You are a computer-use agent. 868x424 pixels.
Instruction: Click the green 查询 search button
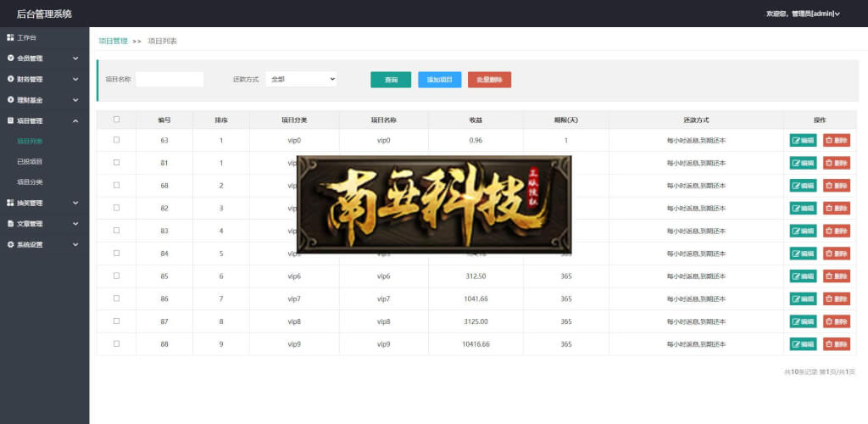point(391,80)
